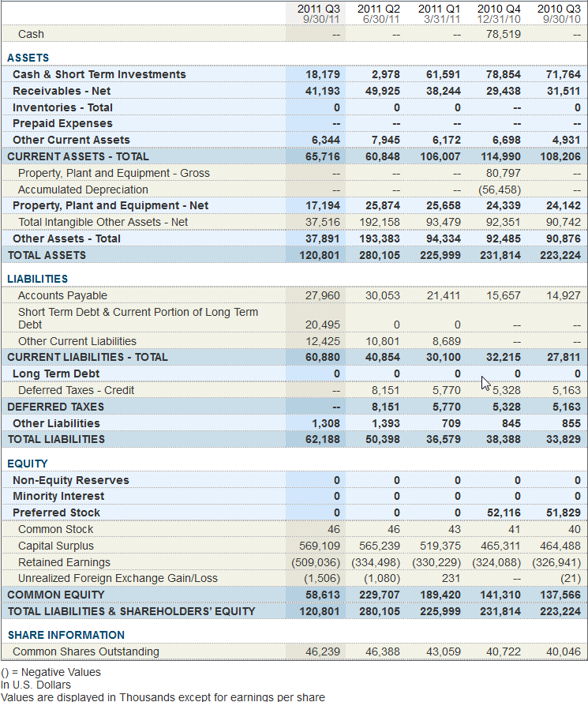Select the Receivables - Net row label

(62, 91)
